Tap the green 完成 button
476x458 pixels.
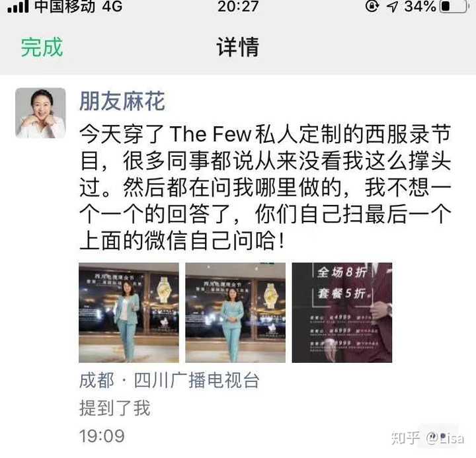(42, 48)
